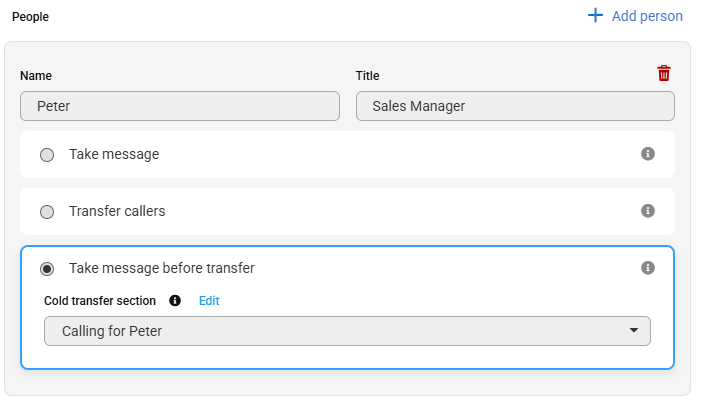The width and height of the screenshot is (702, 406).
Task: Click the dropdown arrow in Cold transfer selector
Action: (634, 330)
